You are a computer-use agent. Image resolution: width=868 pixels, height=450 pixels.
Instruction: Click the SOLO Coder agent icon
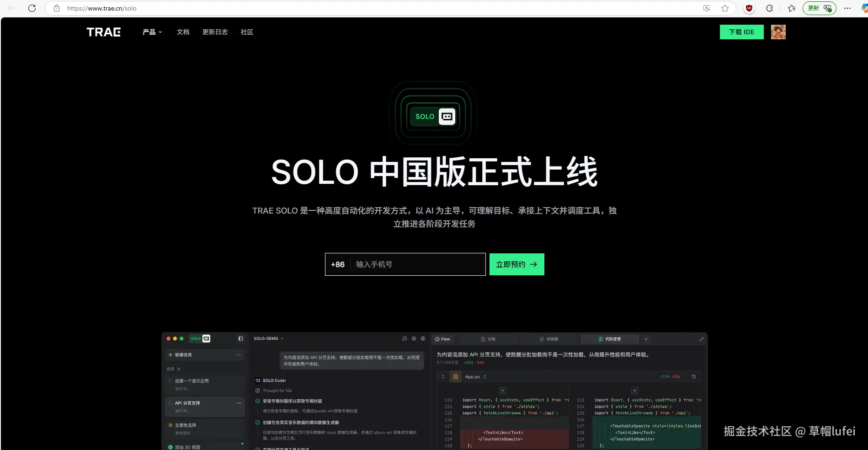258,380
